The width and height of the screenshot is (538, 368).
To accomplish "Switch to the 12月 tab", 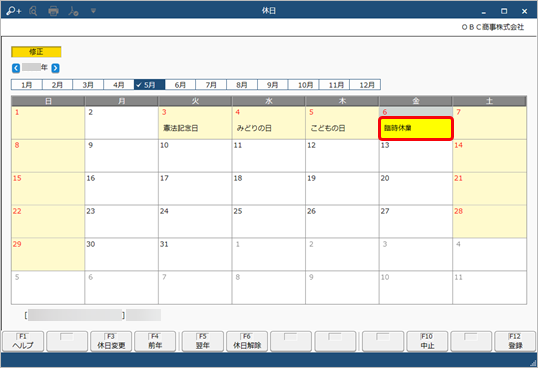I will pos(365,85).
